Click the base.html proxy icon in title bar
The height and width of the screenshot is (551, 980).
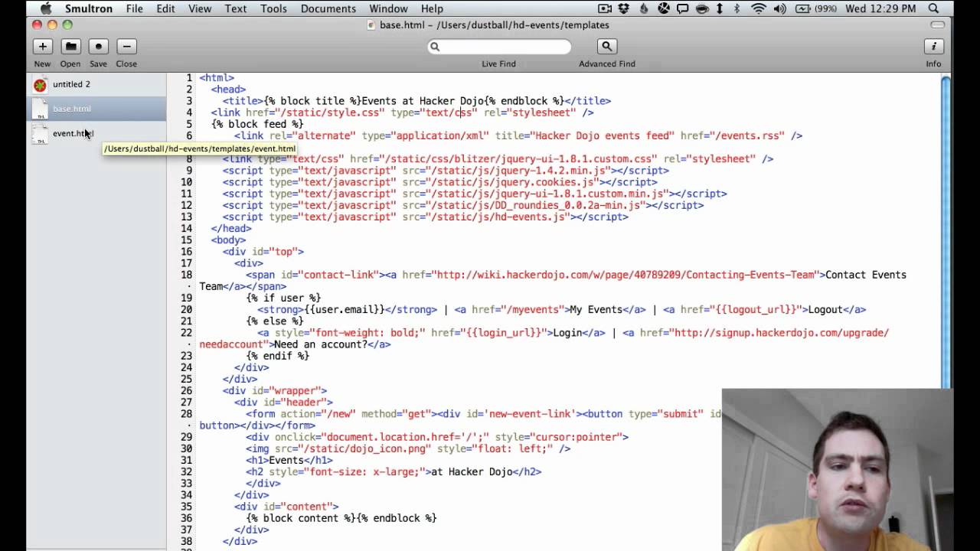point(371,25)
